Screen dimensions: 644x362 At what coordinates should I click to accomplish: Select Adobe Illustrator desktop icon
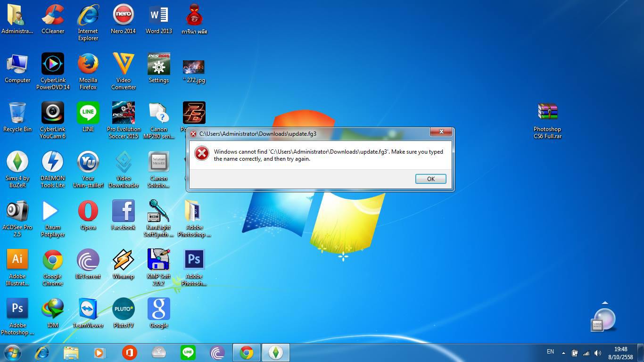17,268
